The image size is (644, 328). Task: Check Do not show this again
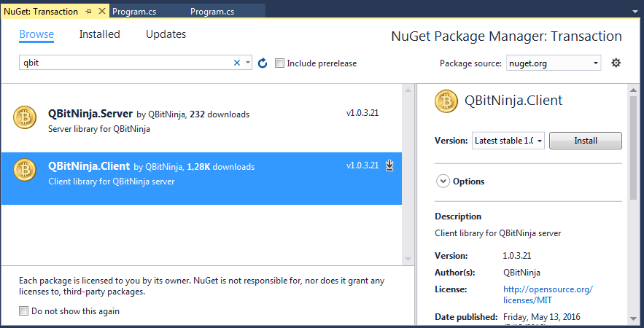[23, 311]
